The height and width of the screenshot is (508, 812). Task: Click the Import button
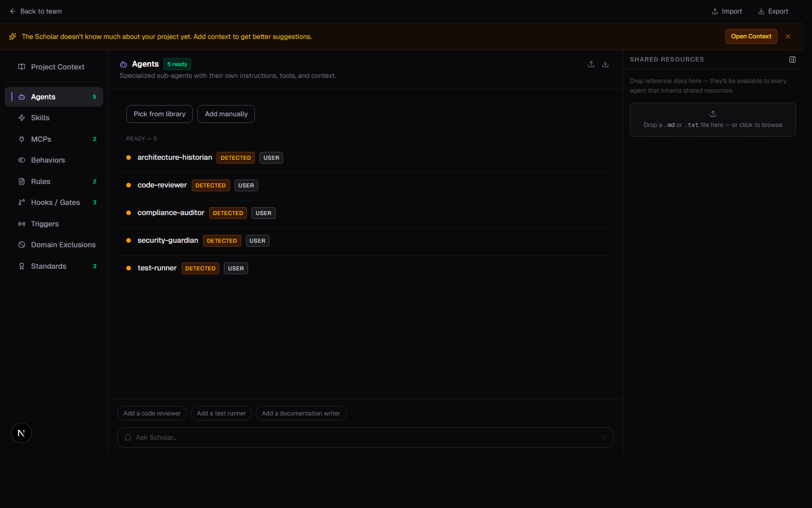coord(727,11)
